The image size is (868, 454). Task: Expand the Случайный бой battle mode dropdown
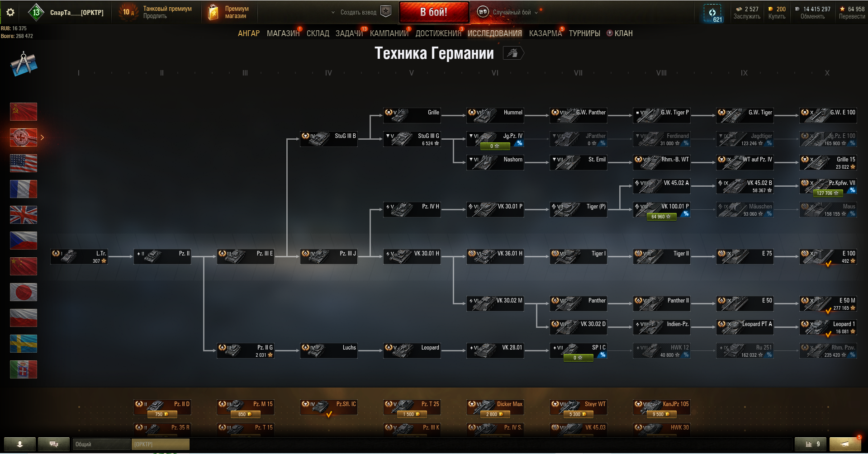[536, 13]
